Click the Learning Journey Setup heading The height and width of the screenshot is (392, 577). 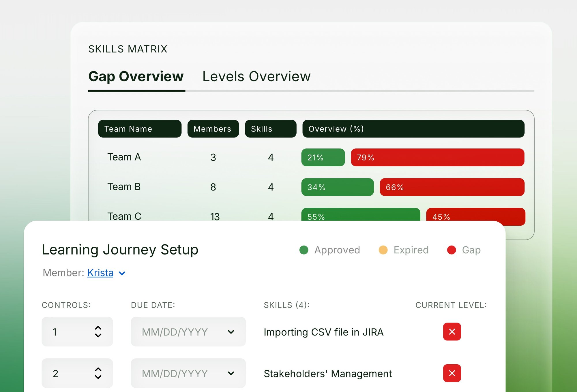[x=120, y=250]
